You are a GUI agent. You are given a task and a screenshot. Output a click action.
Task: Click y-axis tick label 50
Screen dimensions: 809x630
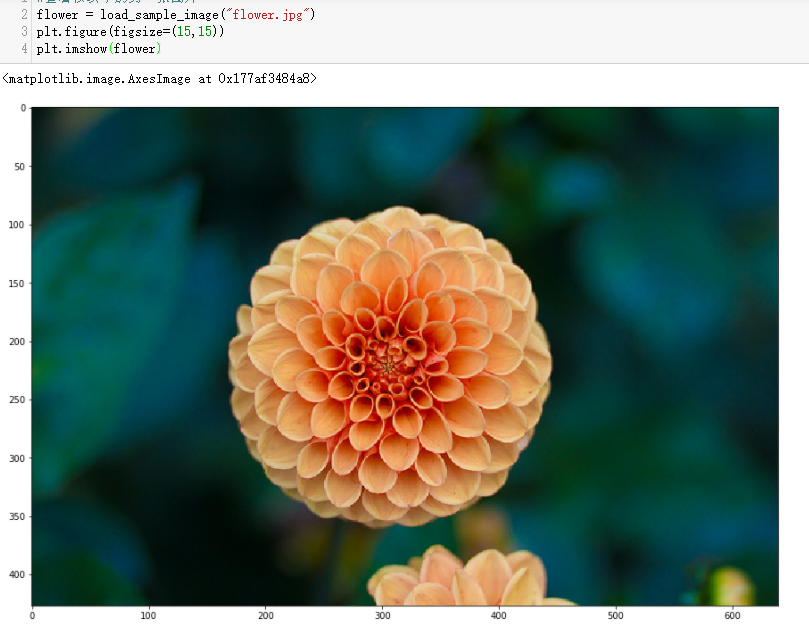(20, 167)
